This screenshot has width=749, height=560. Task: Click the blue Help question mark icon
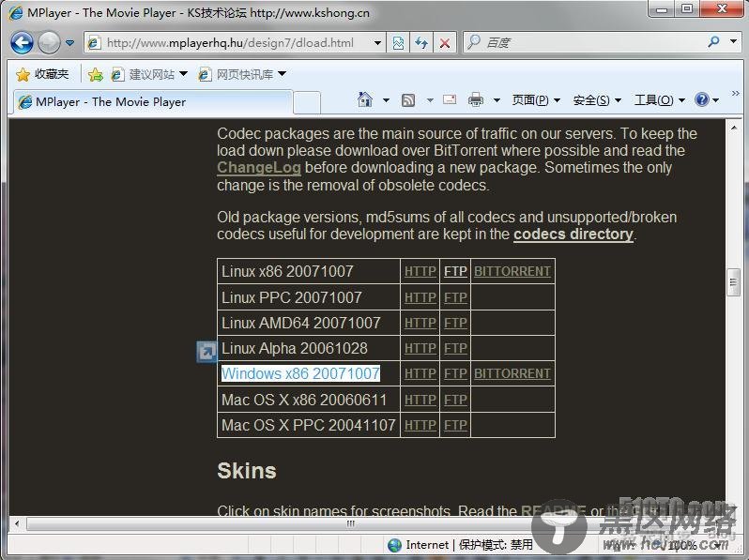[x=702, y=99]
